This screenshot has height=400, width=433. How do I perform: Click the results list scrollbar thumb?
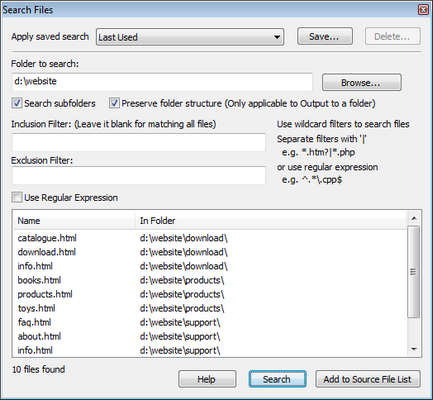tap(414, 272)
